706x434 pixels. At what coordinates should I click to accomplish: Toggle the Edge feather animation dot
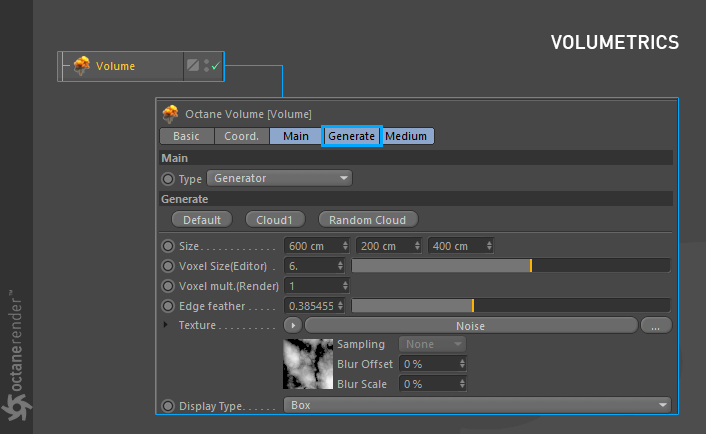[x=168, y=306]
